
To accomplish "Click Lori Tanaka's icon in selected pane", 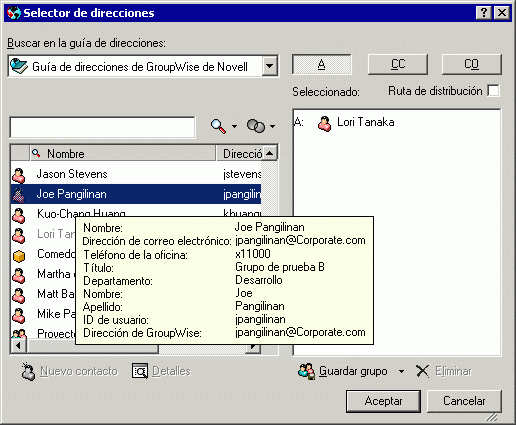I will click(x=324, y=123).
